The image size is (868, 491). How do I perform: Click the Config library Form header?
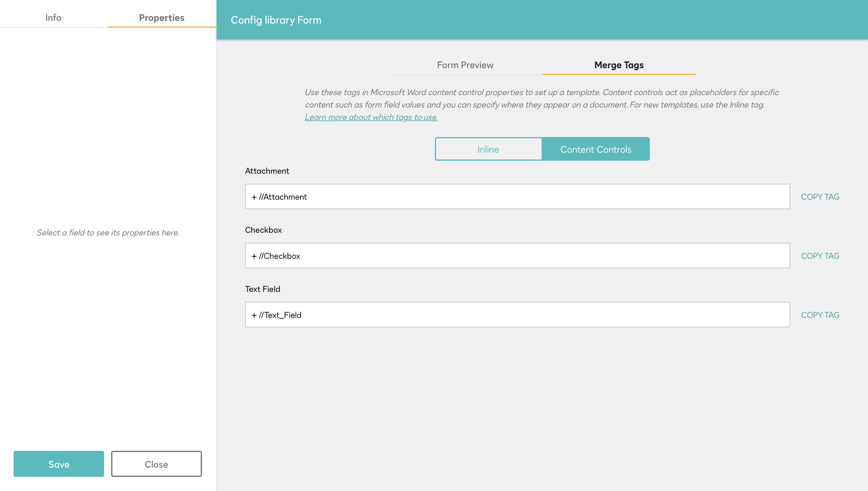point(276,20)
